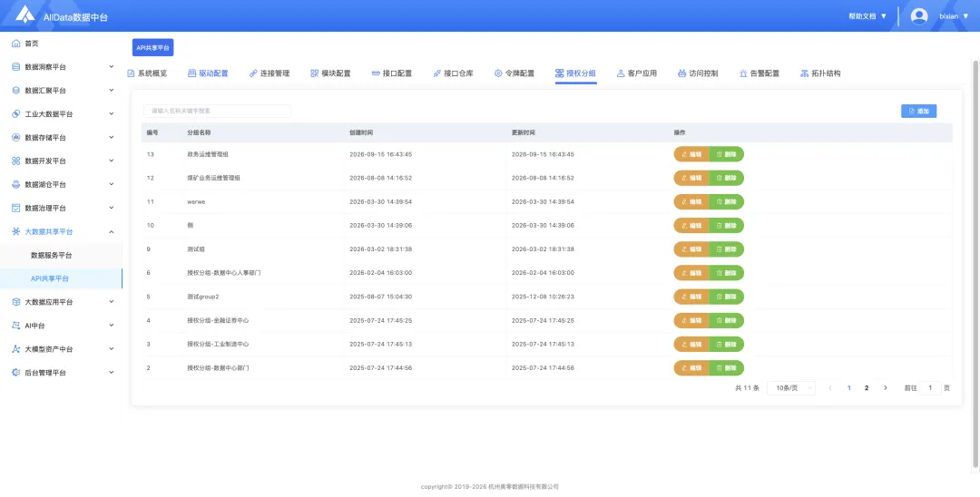Click the AllData logo icon
Screen dimensions: 980x497
click(25, 14)
